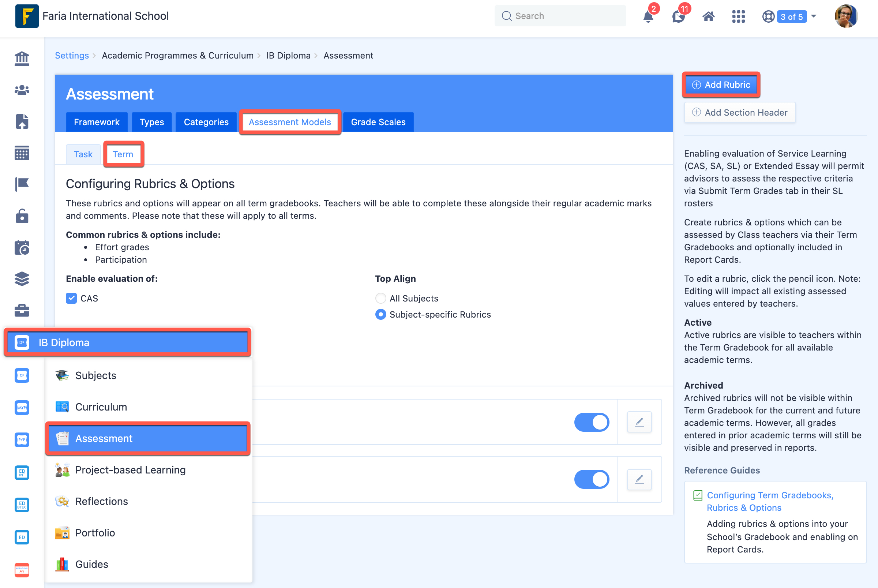This screenshot has height=588, width=878.
Task: Check notifications via the bell icon
Action: pyautogui.click(x=648, y=16)
